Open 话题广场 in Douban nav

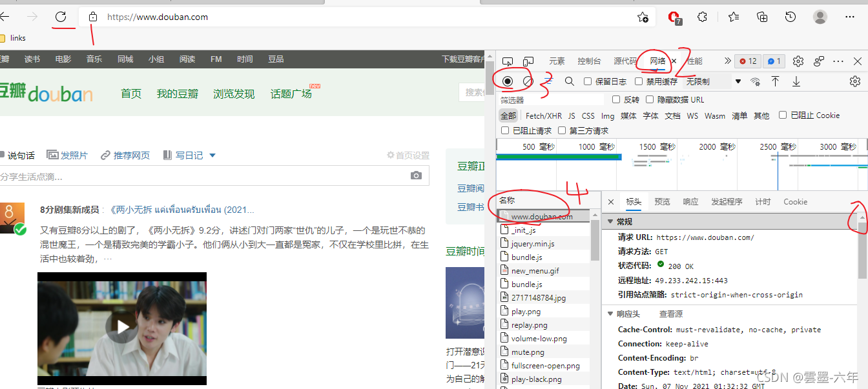tap(291, 94)
